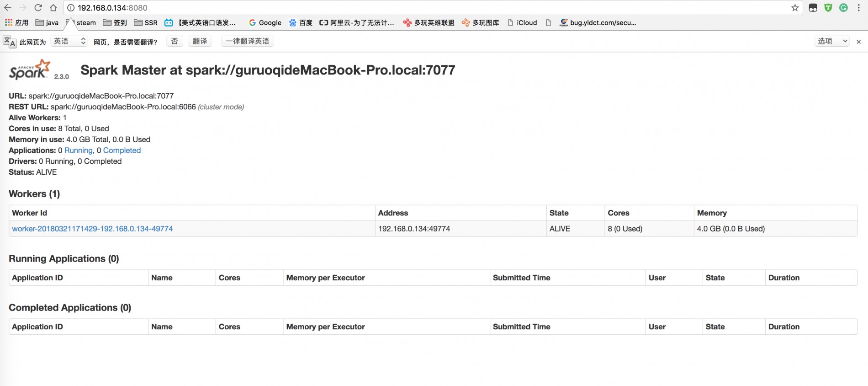Open the 选项 options dropdown
This screenshot has height=386, width=868.
coord(832,41)
